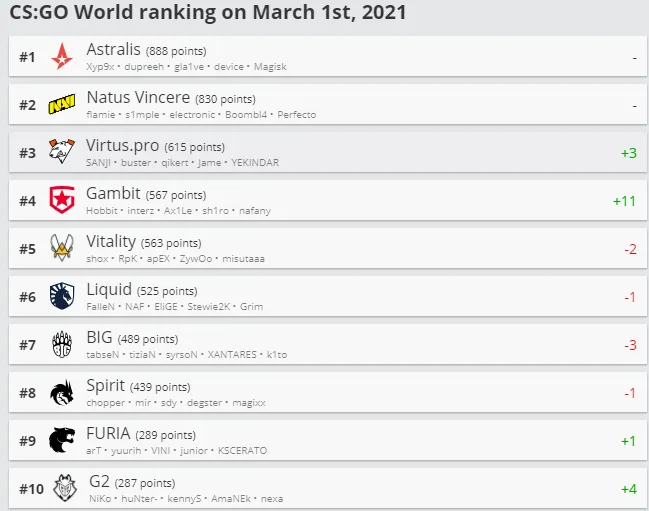Click the FURIA panther logo
The image size is (649, 511).
click(62, 440)
